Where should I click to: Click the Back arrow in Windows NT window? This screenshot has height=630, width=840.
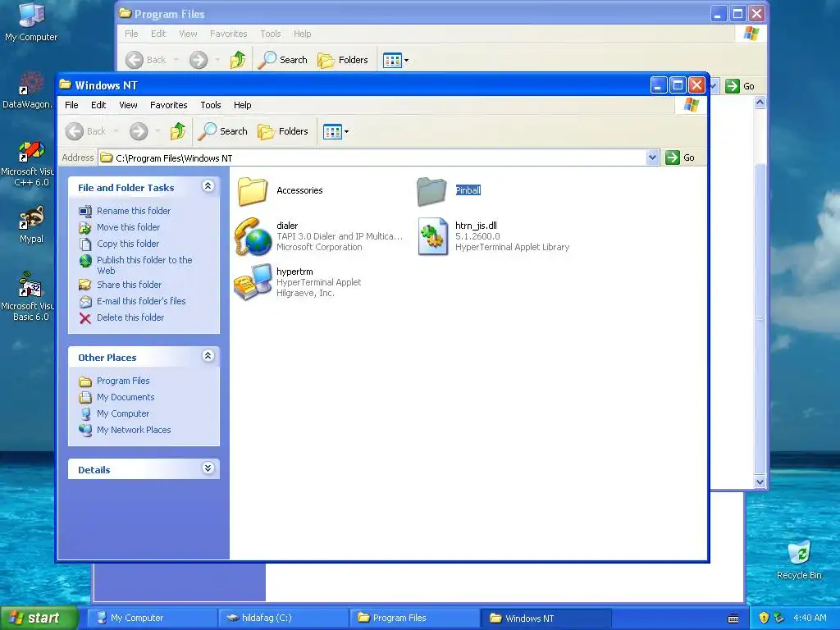[75, 131]
